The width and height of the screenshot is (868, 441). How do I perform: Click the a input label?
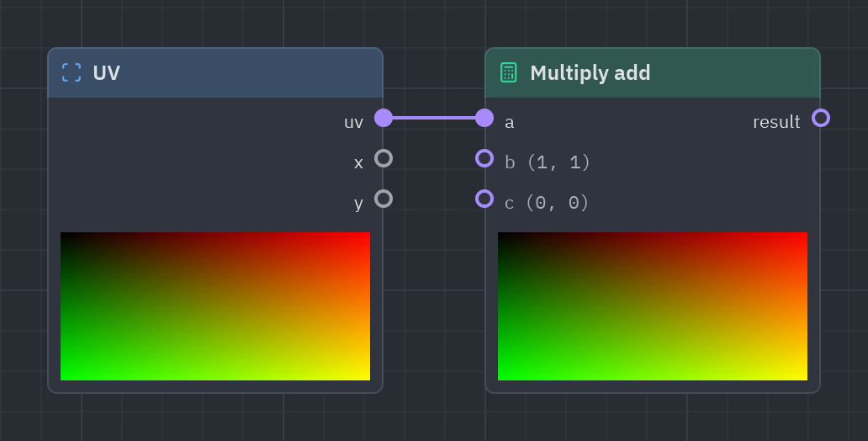tap(510, 122)
